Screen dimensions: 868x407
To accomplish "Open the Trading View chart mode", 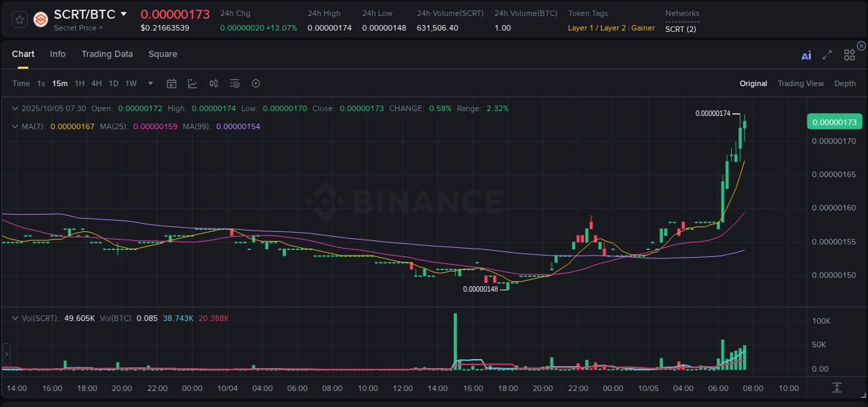I will (801, 83).
